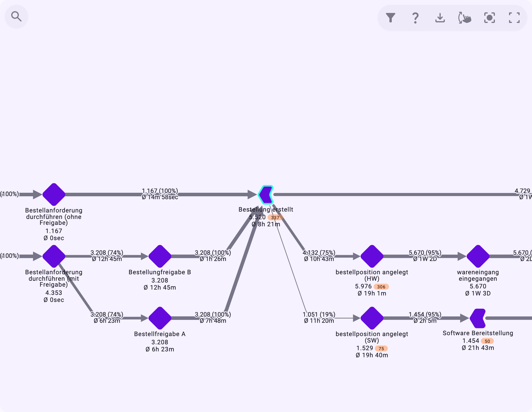Viewport: 532px width, 412px height.
Task: Click the Software Bereitstellung label text
Action: pos(478,333)
